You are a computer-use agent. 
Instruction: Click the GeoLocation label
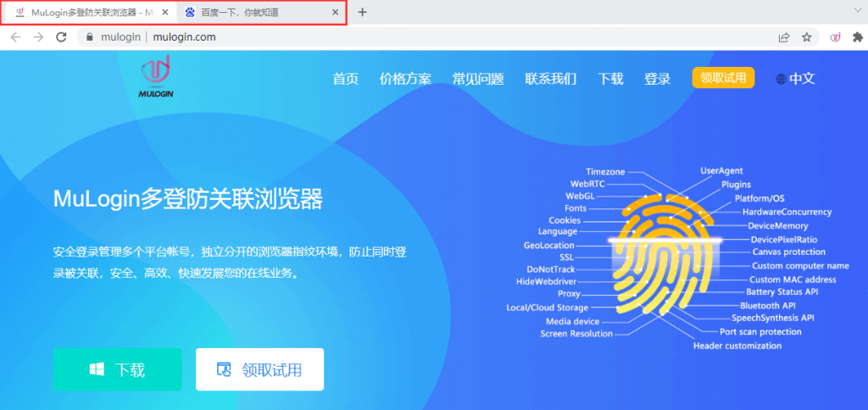click(549, 245)
